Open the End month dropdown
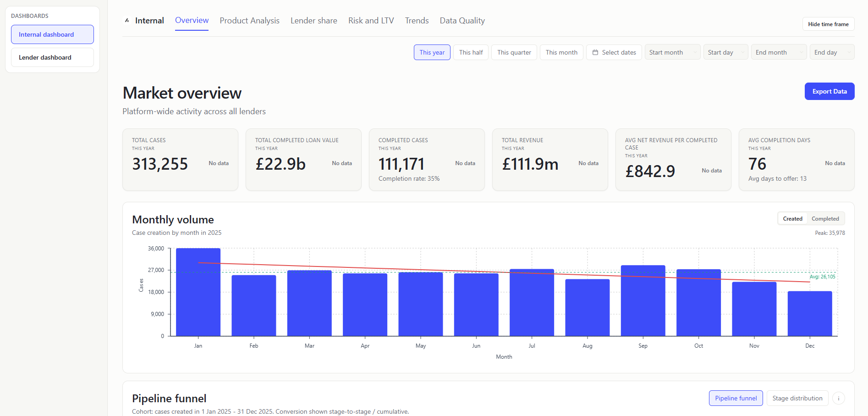The height and width of the screenshot is (416, 868). [x=778, y=52]
